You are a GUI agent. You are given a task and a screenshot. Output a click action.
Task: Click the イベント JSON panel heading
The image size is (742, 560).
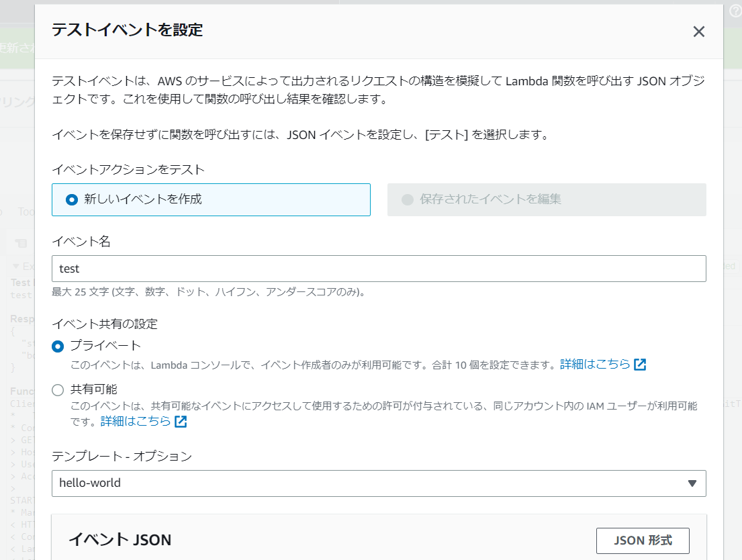tap(120, 540)
